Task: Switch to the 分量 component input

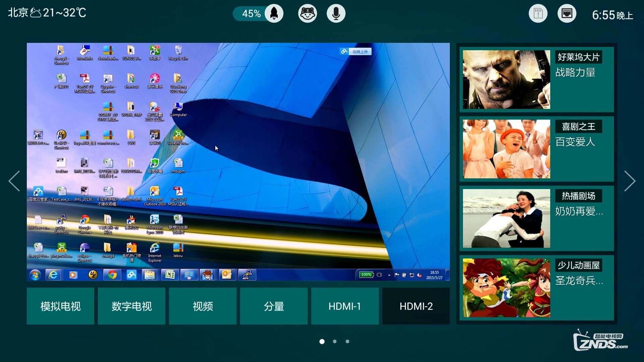Action: [x=274, y=306]
